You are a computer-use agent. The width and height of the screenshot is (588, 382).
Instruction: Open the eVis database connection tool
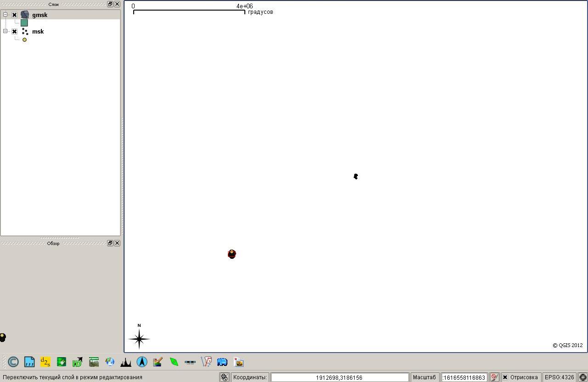coord(62,362)
